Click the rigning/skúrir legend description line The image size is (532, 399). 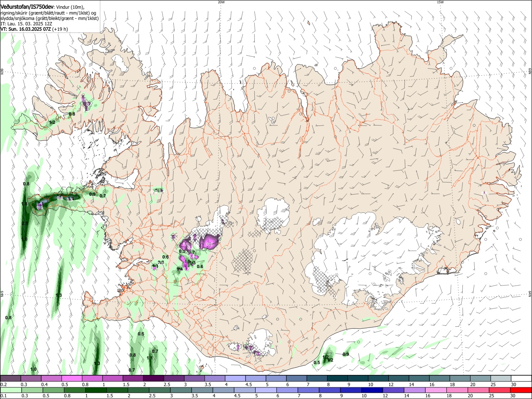coord(48,12)
